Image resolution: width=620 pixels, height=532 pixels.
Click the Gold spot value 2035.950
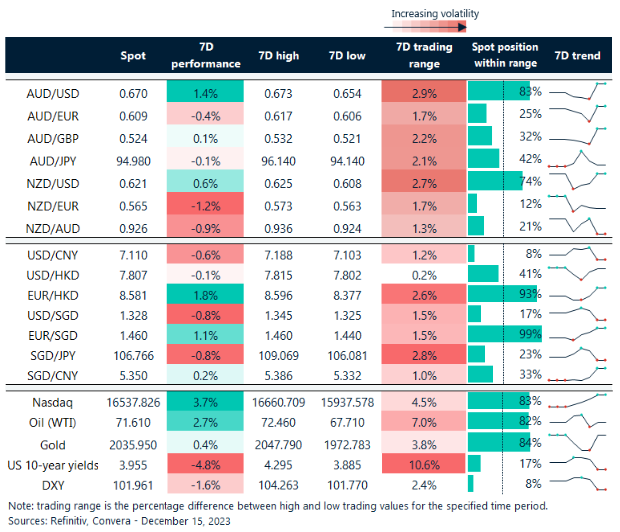[130, 444]
